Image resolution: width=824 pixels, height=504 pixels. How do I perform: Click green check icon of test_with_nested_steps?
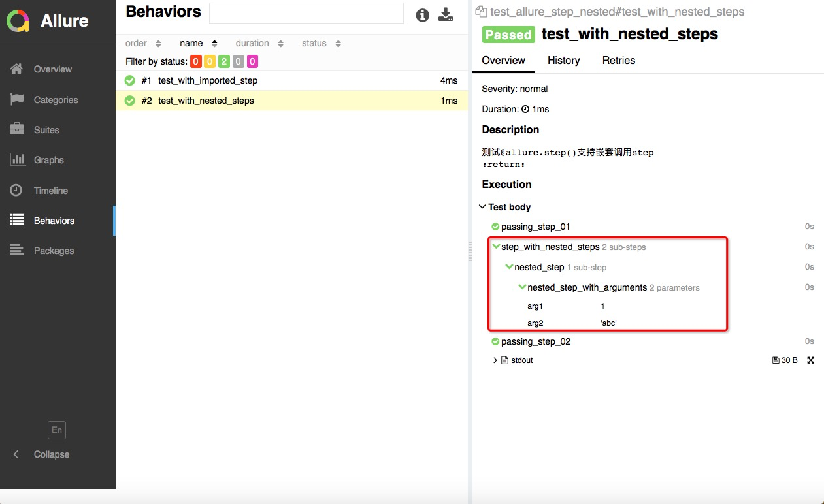pos(129,101)
